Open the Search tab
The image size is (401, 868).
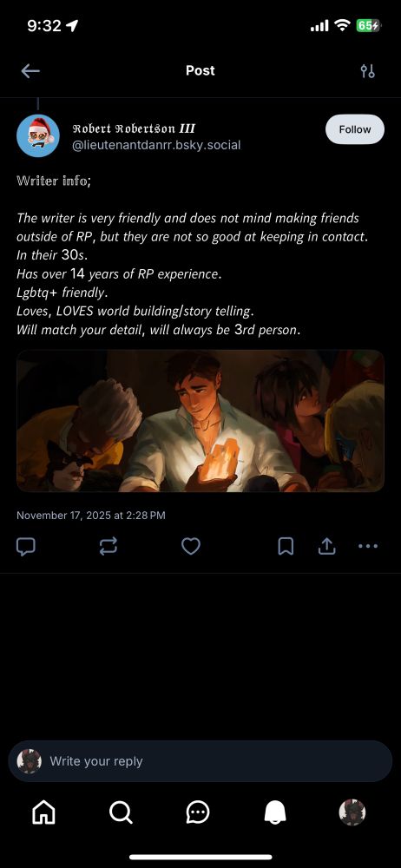[121, 812]
